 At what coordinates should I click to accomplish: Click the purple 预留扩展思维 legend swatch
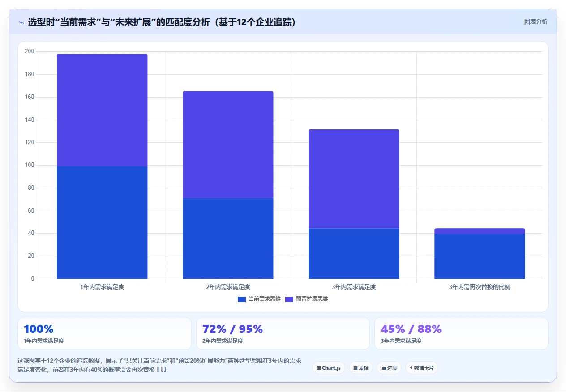click(x=289, y=299)
